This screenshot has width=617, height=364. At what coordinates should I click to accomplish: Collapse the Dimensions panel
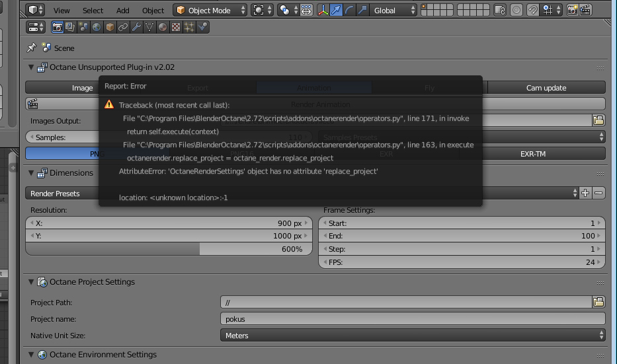point(31,173)
